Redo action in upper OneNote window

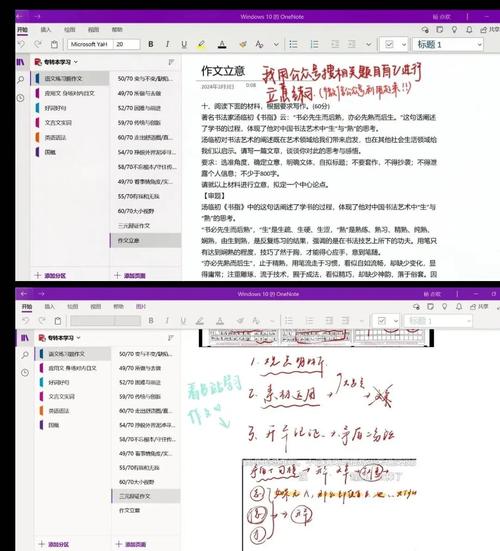38,44
